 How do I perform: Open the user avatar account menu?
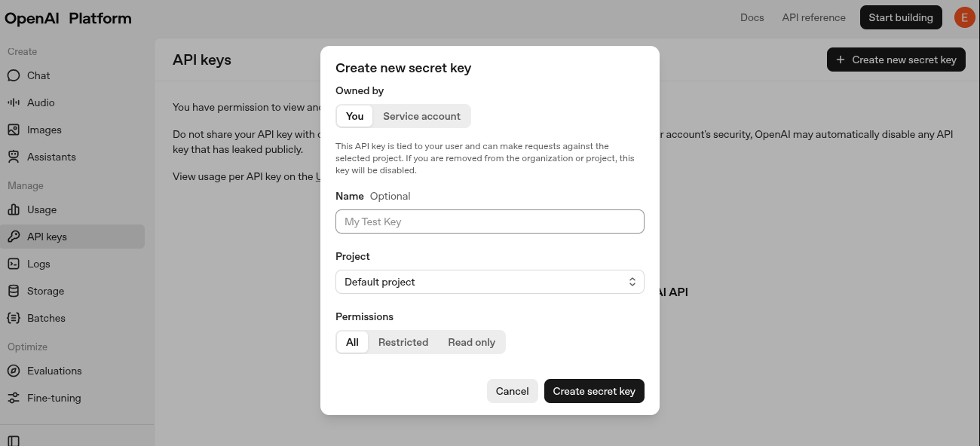point(964,17)
